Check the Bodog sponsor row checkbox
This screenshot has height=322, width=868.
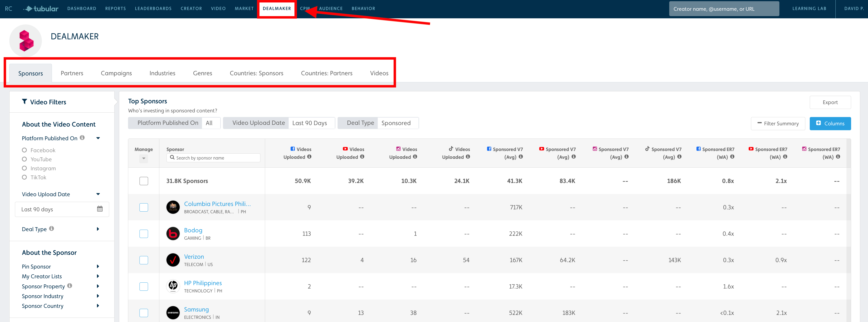pyautogui.click(x=143, y=234)
